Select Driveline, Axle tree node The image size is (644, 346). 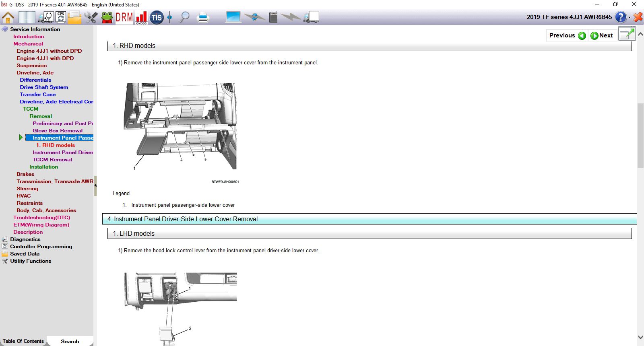[35, 73]
